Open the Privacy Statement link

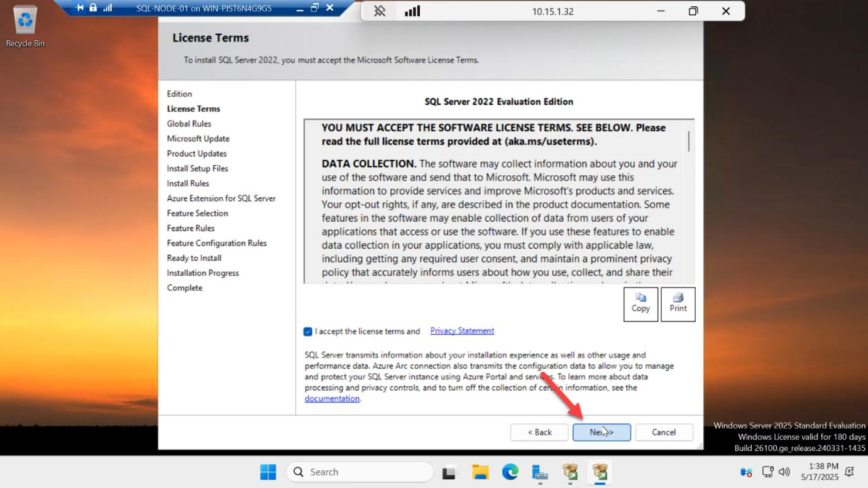462,331
